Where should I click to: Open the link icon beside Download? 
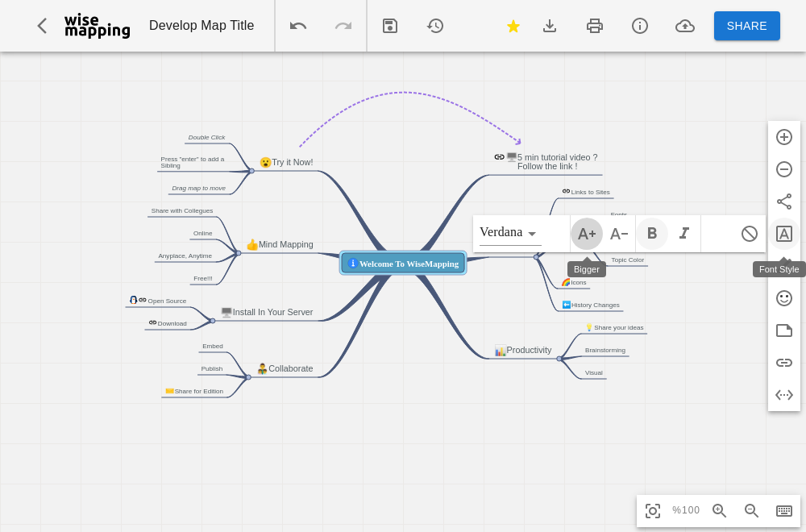(x=152, y=322)
